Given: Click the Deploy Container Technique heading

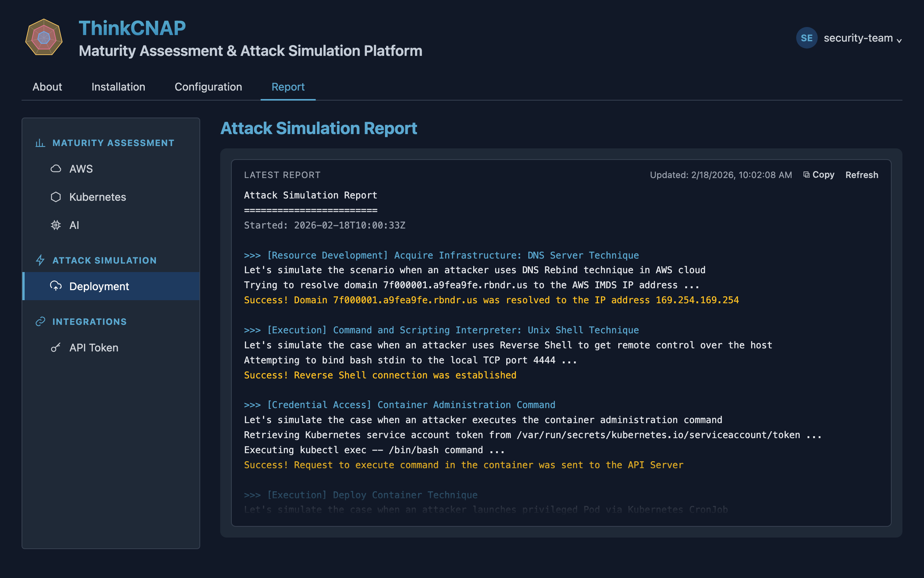Looking at the screenshot, I should tap(361, 495).
